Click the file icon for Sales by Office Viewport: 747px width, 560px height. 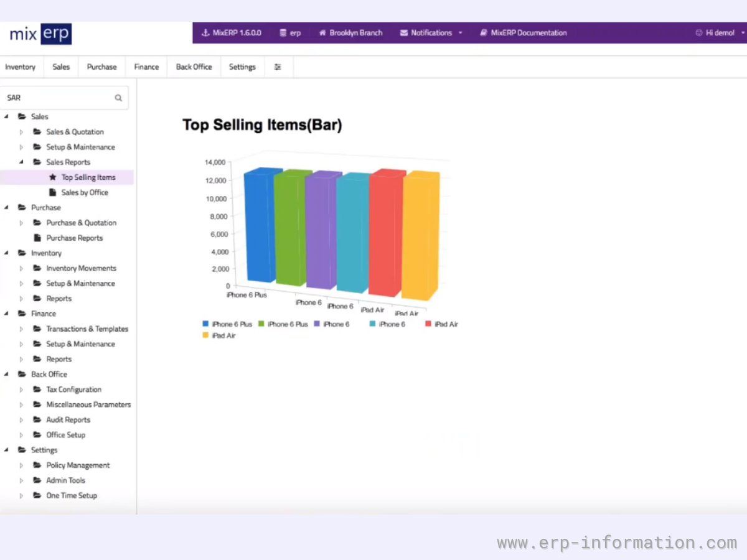(53, 192)
